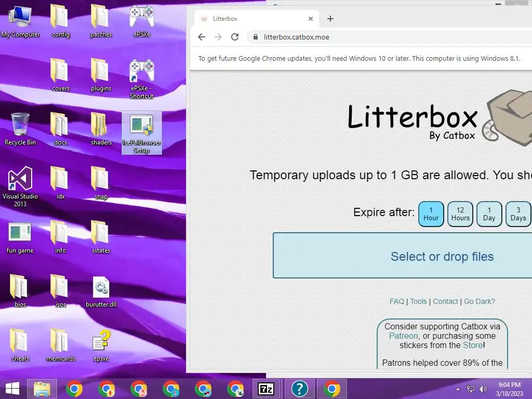The width and height of the screenshot is (532, 399).
Task: Open the taskbar clock showing 9:04 PM
Action: (509, 389)
